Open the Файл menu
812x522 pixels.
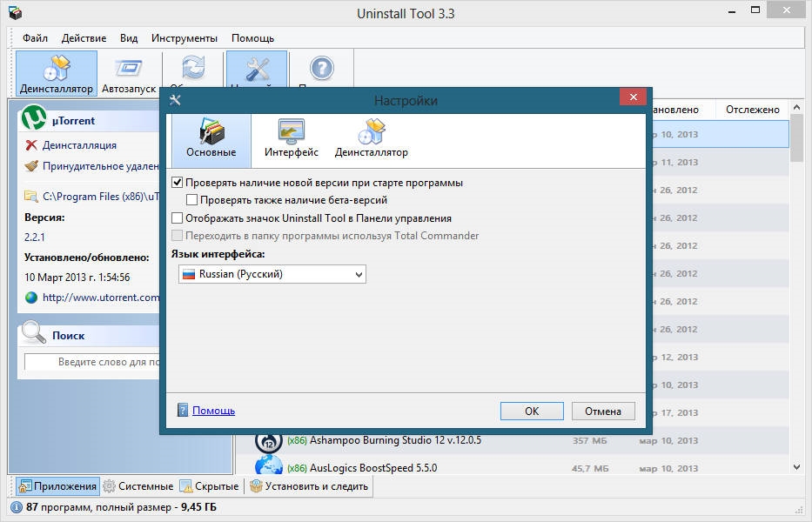(35, 37)
